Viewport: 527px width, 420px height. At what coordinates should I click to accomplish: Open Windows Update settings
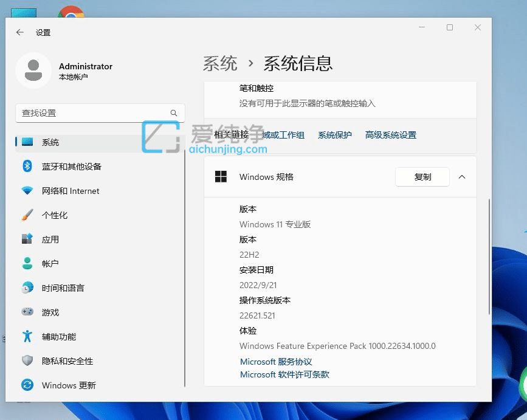click(67, 385)
